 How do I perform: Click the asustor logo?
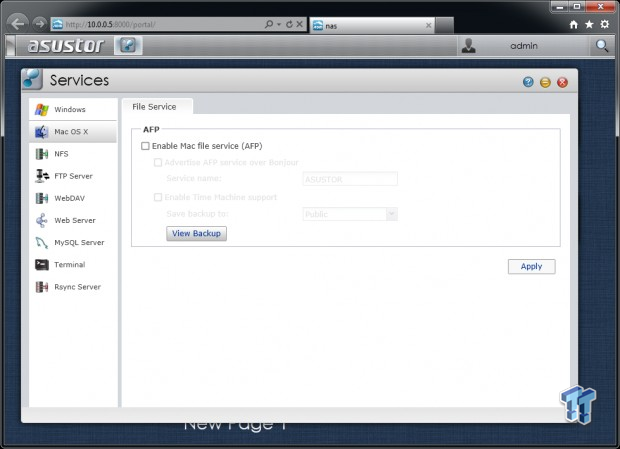pos(66,45)
